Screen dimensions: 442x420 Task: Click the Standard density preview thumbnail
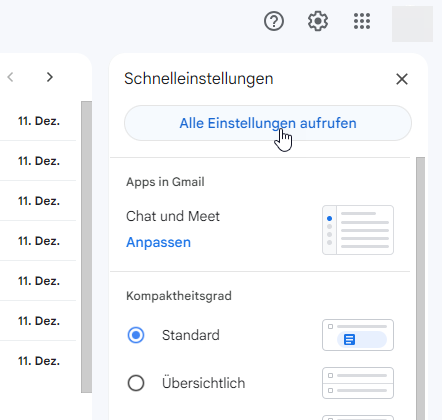pyautogui.click(x=358, y=335)
